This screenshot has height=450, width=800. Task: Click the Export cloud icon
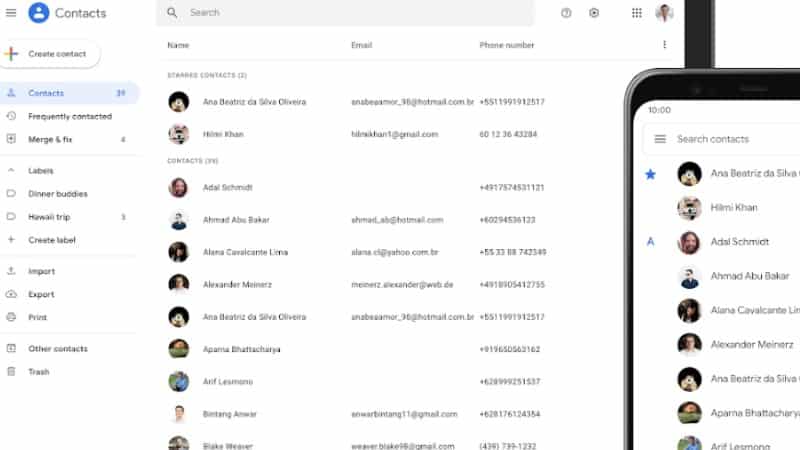click(x=11, y=294)
